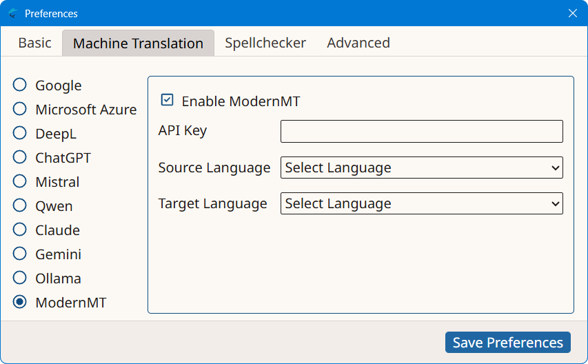Switch to the Basic tab

[x=34, y=43]
